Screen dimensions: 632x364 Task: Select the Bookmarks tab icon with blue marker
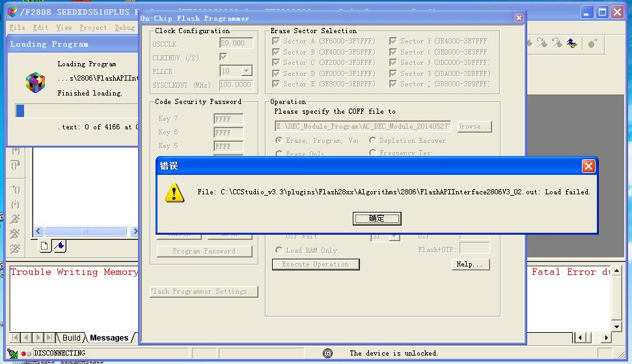[x=60, y=246]
